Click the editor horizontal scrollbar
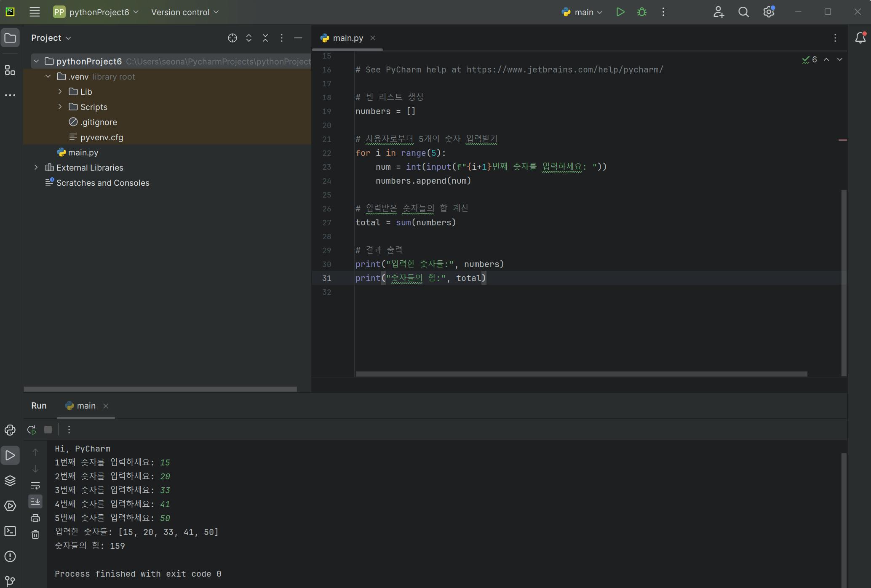The image size is (871, 588). 581,374
